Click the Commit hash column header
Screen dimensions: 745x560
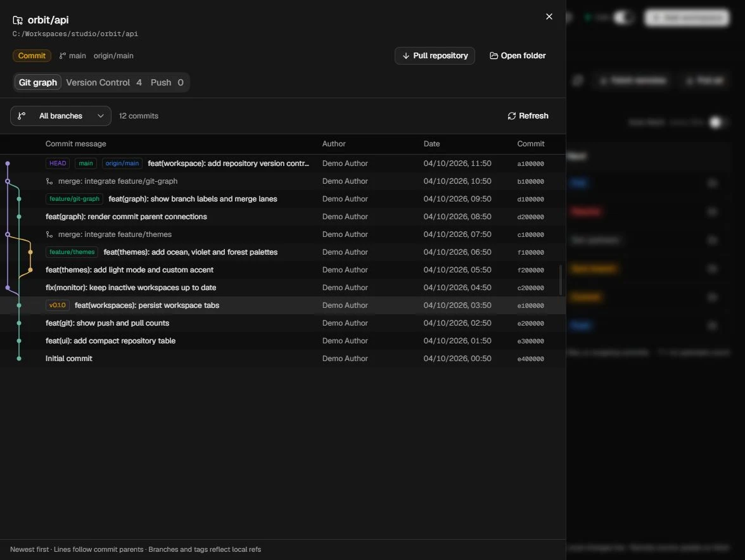531,144
